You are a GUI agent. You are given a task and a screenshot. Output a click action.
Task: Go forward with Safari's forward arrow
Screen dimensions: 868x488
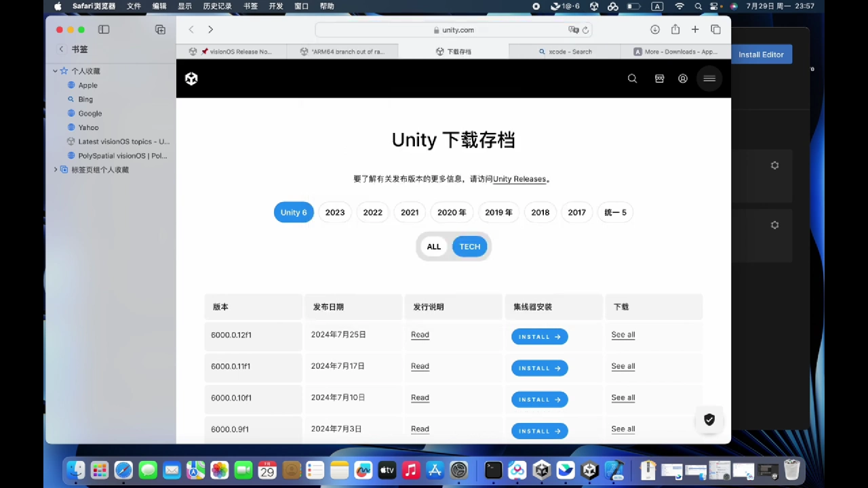pos(210,30)
